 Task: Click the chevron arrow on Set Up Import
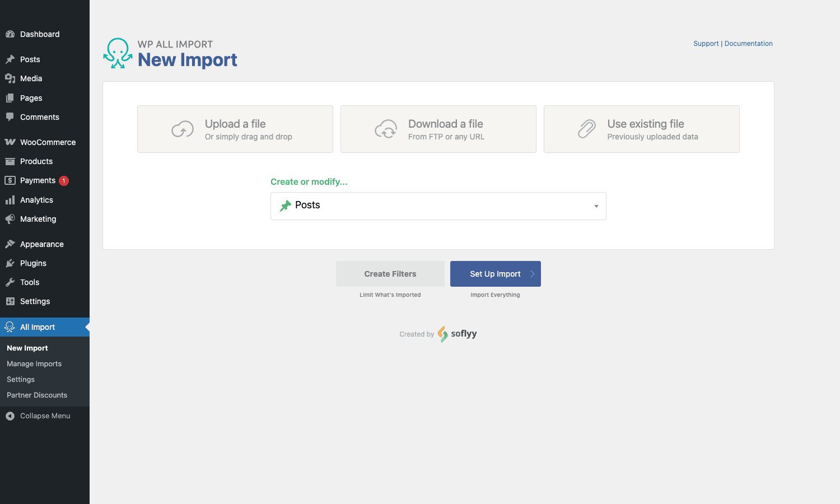click(532, 274)
